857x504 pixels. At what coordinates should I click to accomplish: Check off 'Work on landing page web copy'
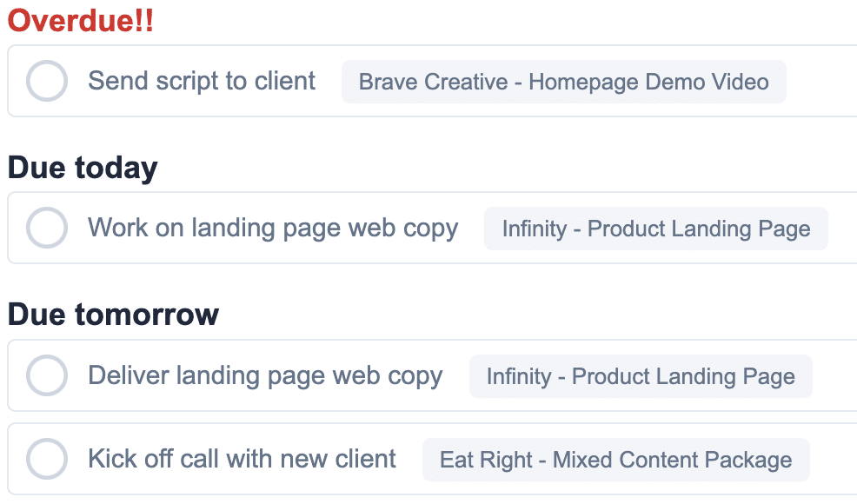[47, 229]
